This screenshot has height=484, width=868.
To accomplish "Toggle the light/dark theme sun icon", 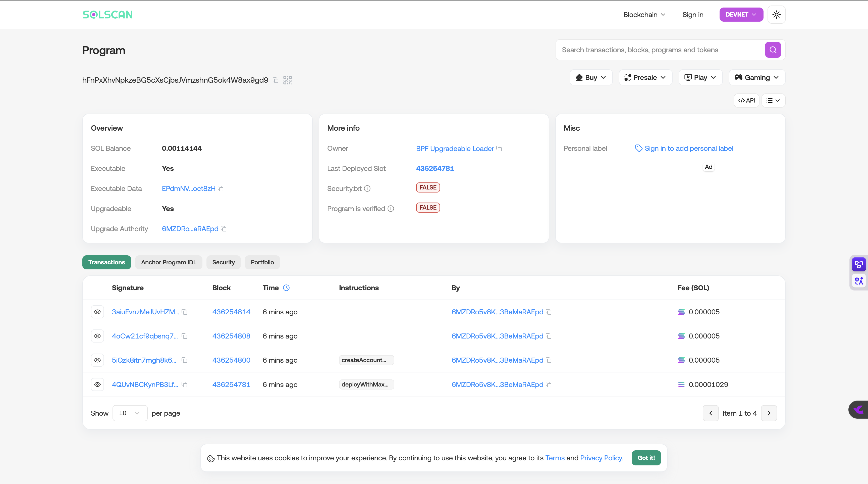I will pos(776,15).
